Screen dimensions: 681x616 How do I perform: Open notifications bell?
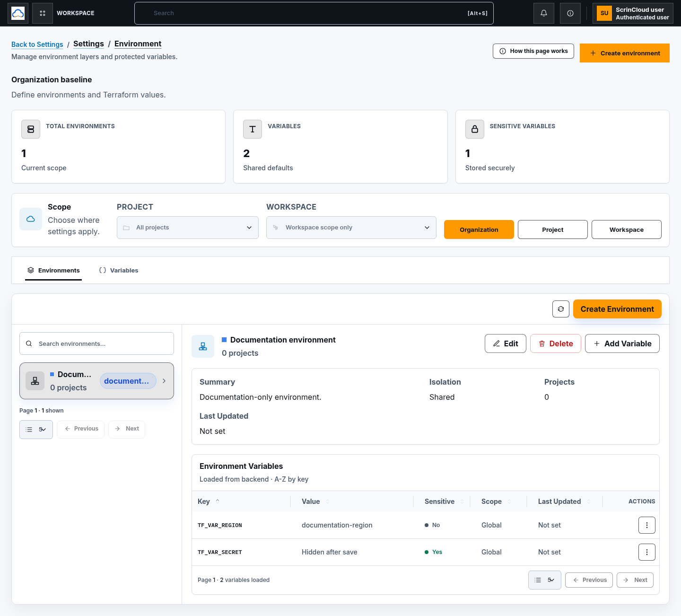(544, 13)
